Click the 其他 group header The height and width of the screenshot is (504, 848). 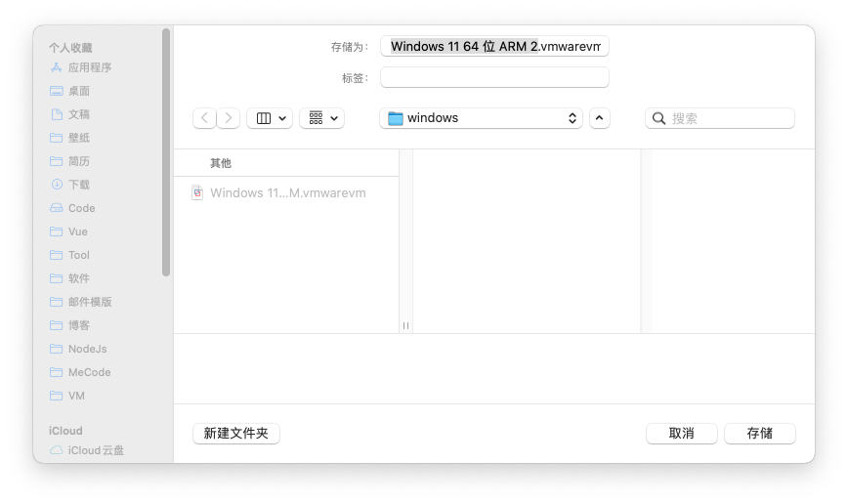221,163
